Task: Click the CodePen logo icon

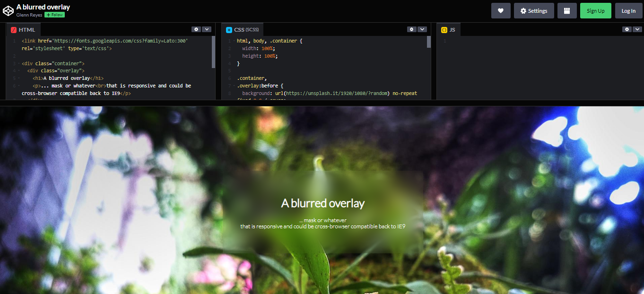Action: (x=8, y=10)
